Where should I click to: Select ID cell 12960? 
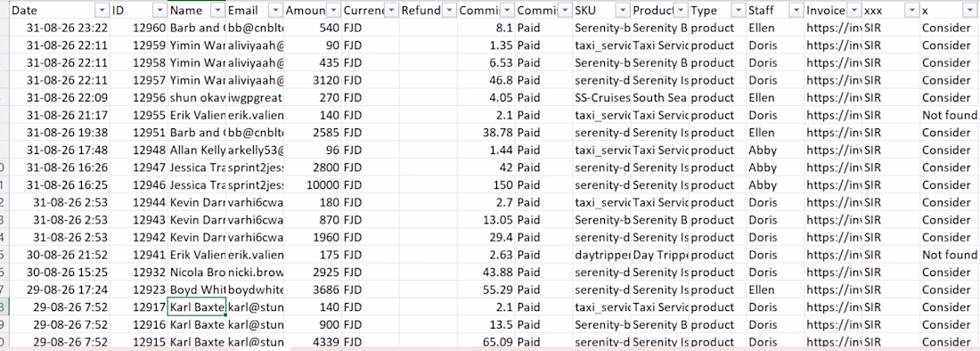pos(139,28)
